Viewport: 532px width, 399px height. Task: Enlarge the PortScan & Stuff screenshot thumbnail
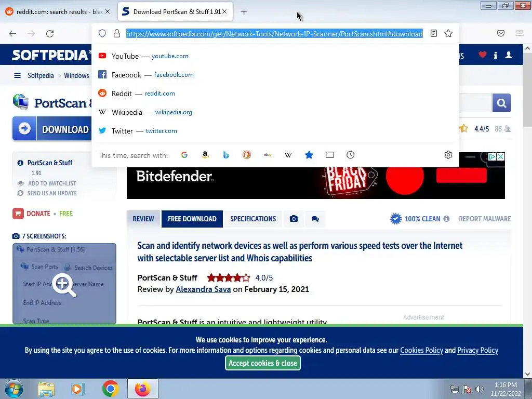click(x=64, y=284)
